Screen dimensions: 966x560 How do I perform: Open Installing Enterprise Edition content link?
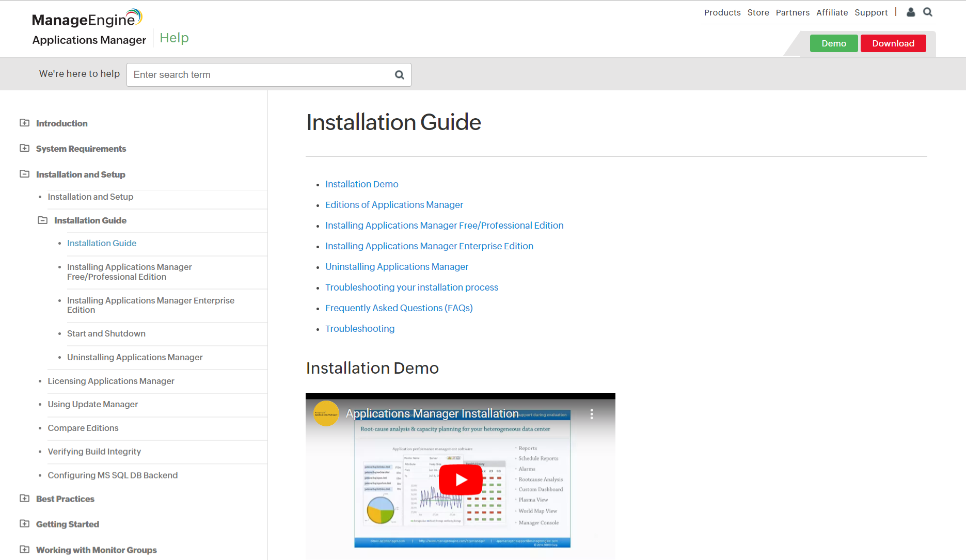coord(429,246)
